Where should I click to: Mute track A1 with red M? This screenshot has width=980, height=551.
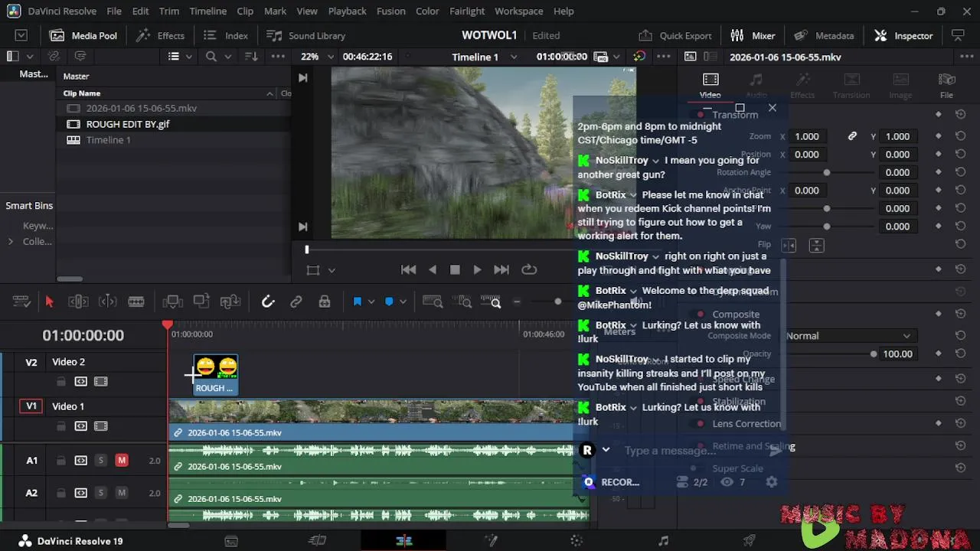(122, 461)
